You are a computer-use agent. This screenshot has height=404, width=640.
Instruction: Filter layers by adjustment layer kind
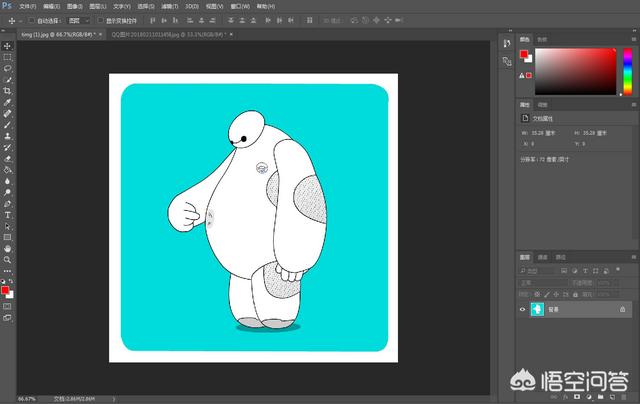575,271
